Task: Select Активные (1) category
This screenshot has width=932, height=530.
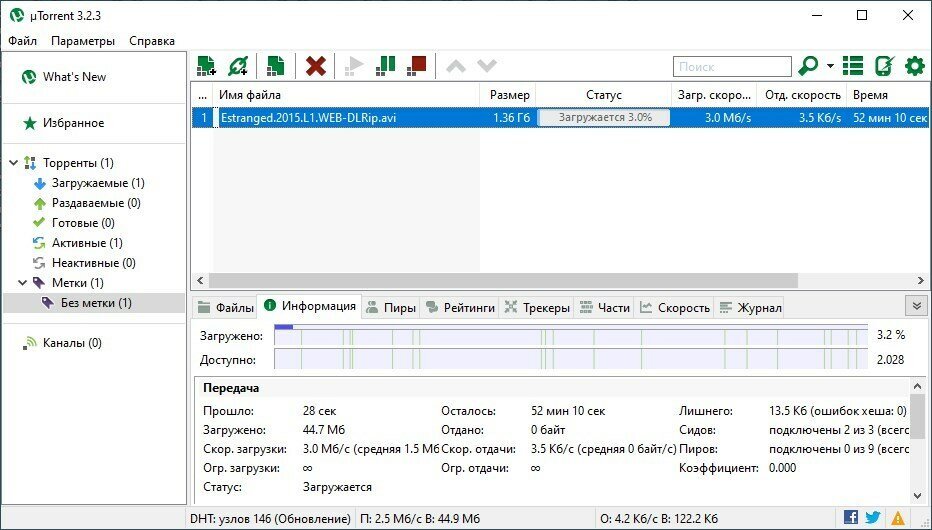Action: (78, 243)
